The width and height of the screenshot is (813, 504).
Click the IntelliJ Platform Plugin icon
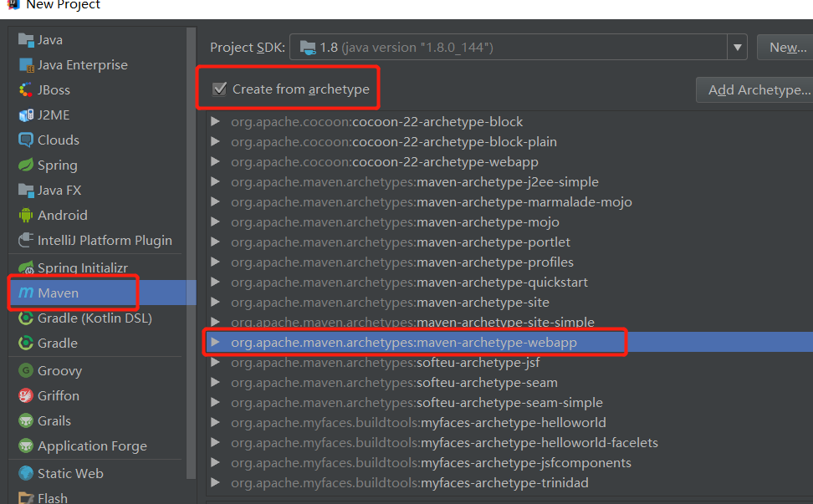pos(26,240)
